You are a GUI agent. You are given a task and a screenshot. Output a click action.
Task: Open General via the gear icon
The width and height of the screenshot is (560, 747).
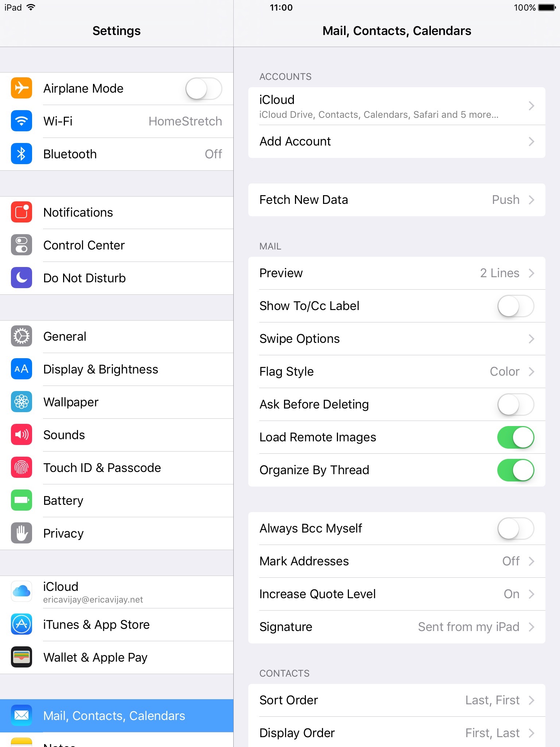pyautogui.click(x=22, y=336)
